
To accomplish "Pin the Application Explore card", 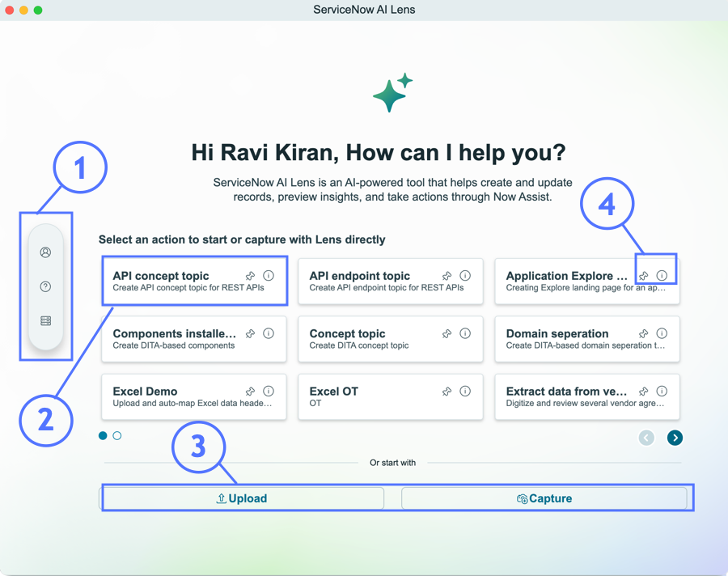I will click(x=644, y=276).
